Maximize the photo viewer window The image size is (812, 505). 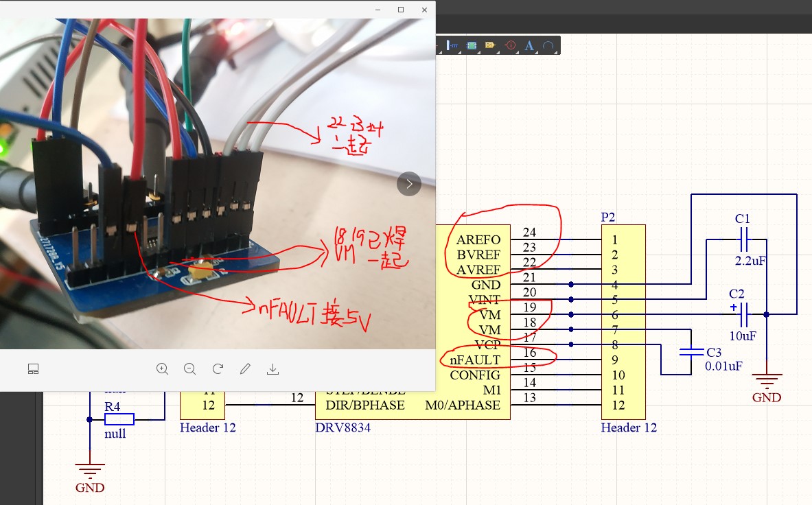(x=401, y=10)
